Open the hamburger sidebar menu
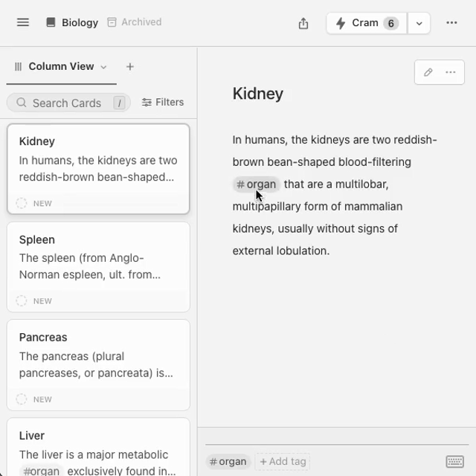 (x=23, y=22)
